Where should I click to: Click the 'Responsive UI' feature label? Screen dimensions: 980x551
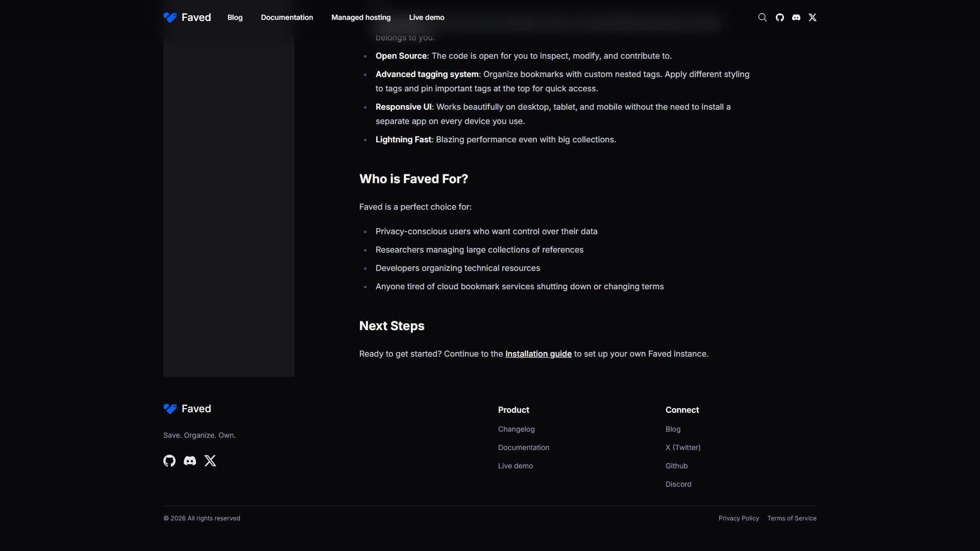[404, 107]
